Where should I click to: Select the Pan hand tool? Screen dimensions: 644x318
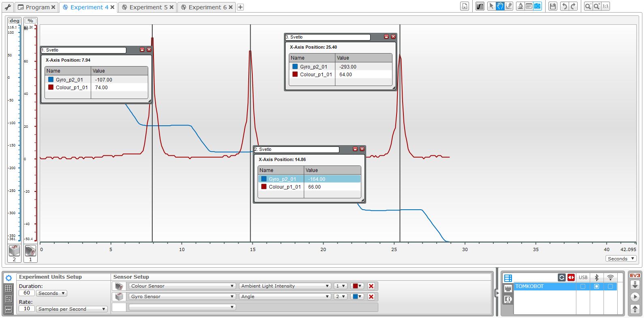tap(500, 6)
